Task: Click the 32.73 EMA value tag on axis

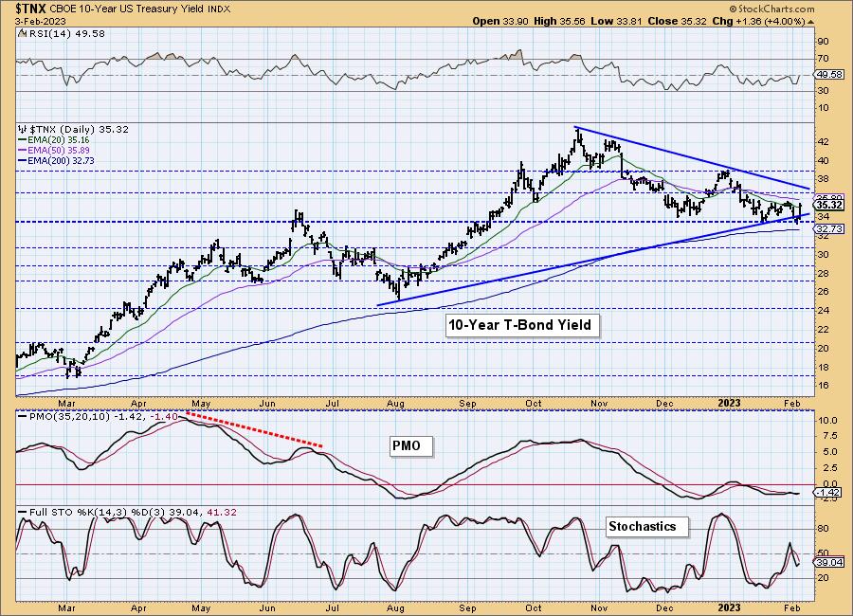Action: tap(829, 229)
